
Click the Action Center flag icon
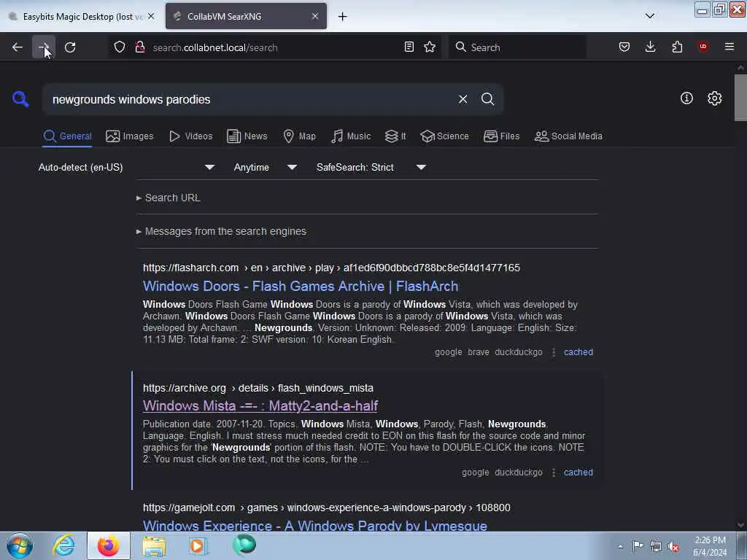pos(638,546)
